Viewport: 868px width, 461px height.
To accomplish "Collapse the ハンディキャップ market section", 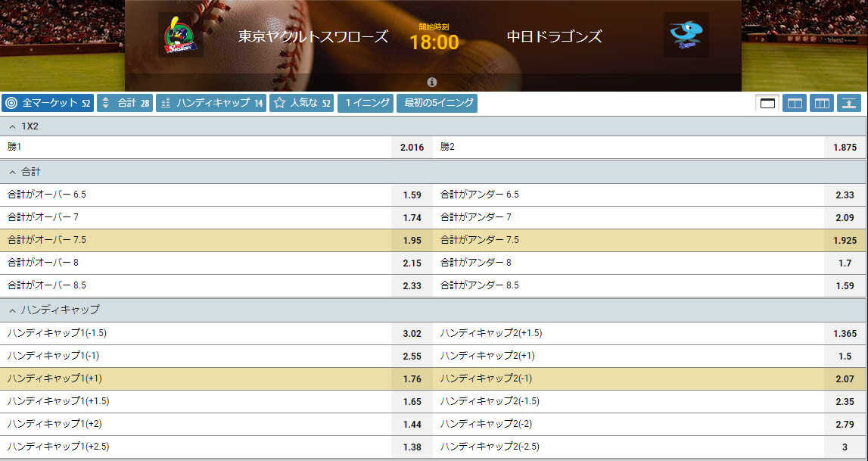I will (x=433, y=310).
